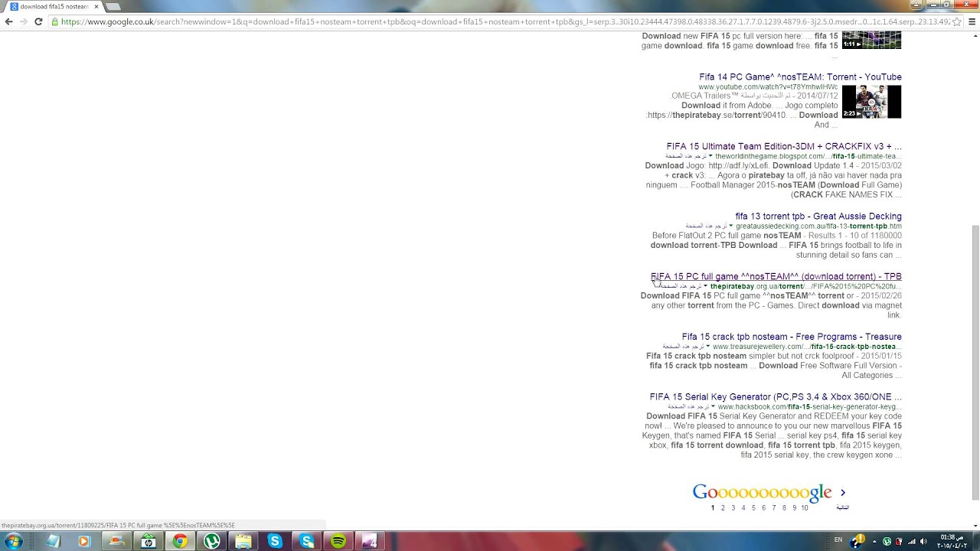Select the 'download fifa15 nosteam' browser tab
The width and height of the screenshot is (980, 551).
[x=52, y=6]
